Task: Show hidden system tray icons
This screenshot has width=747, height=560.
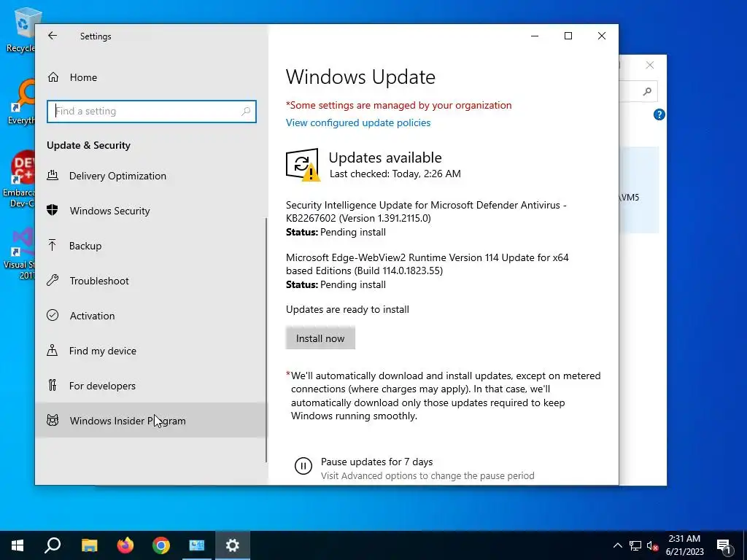Action: pyautogui.click(x=617, y=545)
